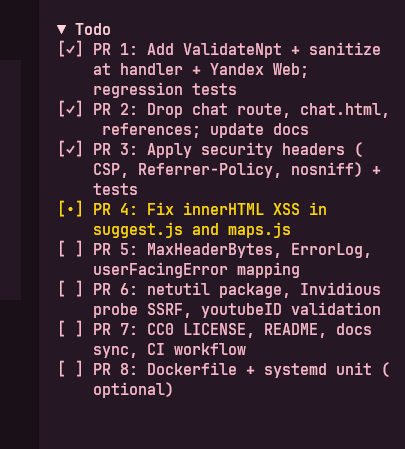
Task: Select the PR 6 netutil package text
Action: pos(237,300)
